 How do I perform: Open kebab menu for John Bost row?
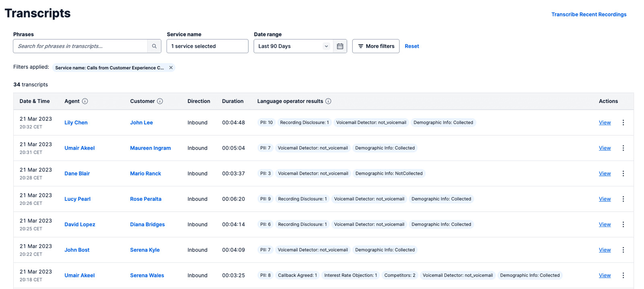(x=623, y=250)
